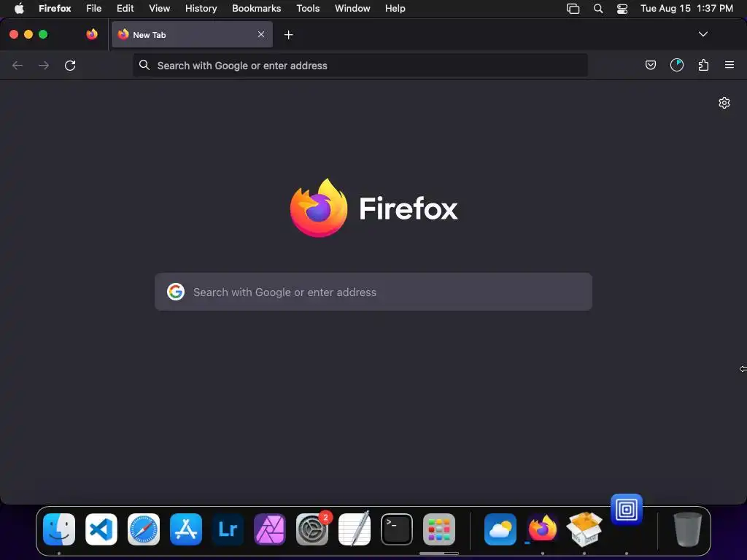This screenshot has height=560, width=747.
Task: Save page to Pocket
Action: pos(650,65)
